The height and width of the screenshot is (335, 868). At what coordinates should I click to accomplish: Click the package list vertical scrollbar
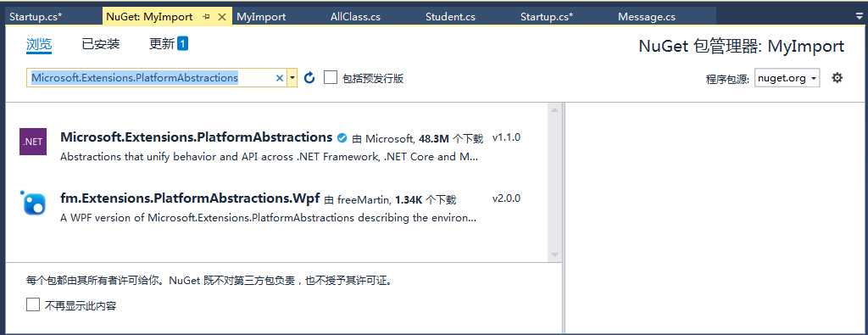click(554, 182)
